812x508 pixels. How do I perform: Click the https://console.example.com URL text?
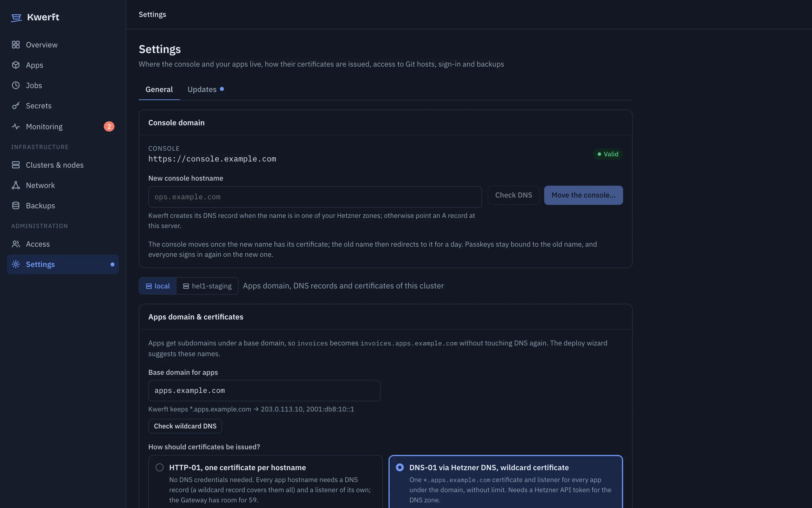(212, 159)
